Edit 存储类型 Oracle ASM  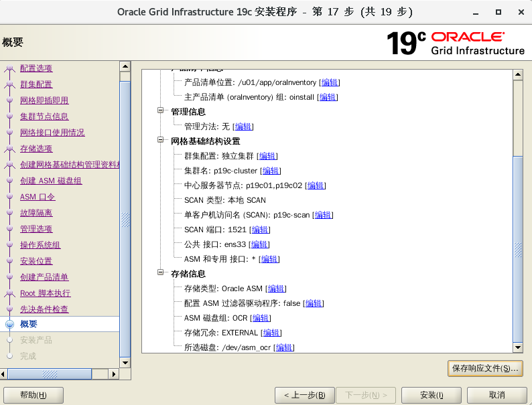(276, 289)
